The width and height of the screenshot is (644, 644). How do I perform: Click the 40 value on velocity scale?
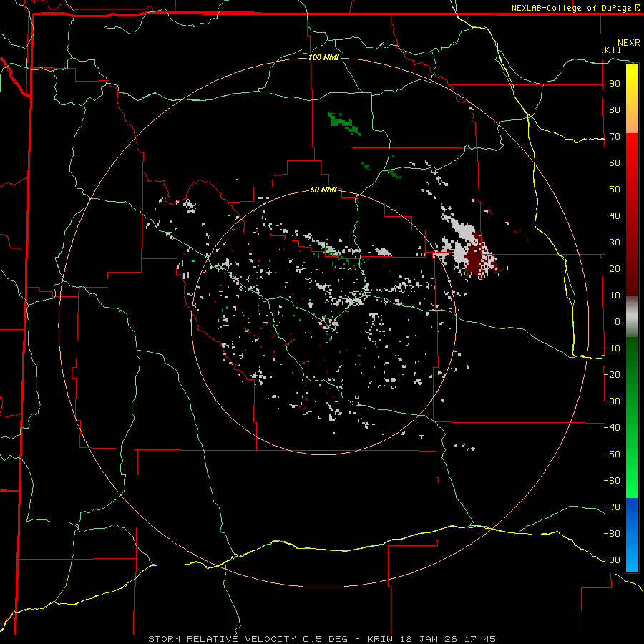[x=615, y=216]
